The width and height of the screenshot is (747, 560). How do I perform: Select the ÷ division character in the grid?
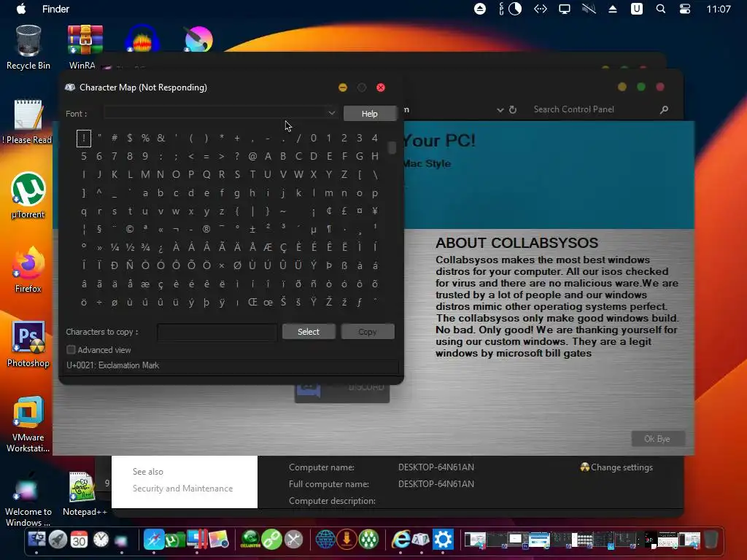coord(99,303)
